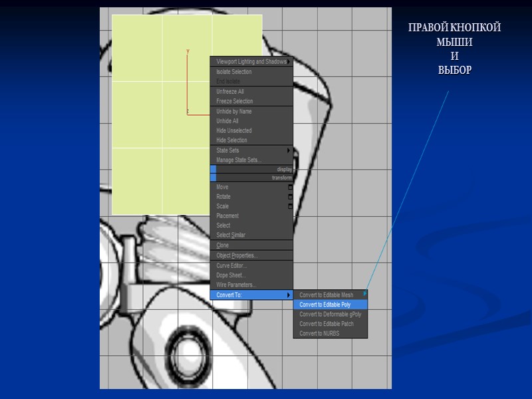Choose Hide Selection menu item

coord(251,140)
